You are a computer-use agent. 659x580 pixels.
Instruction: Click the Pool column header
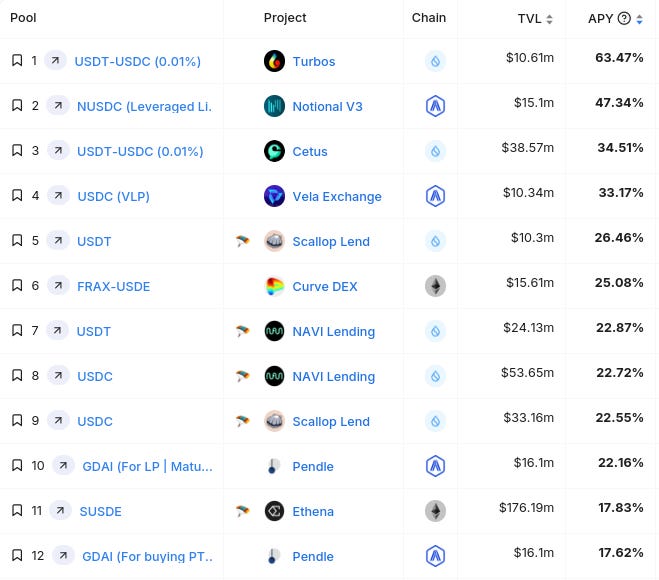(x=23, y=18)
